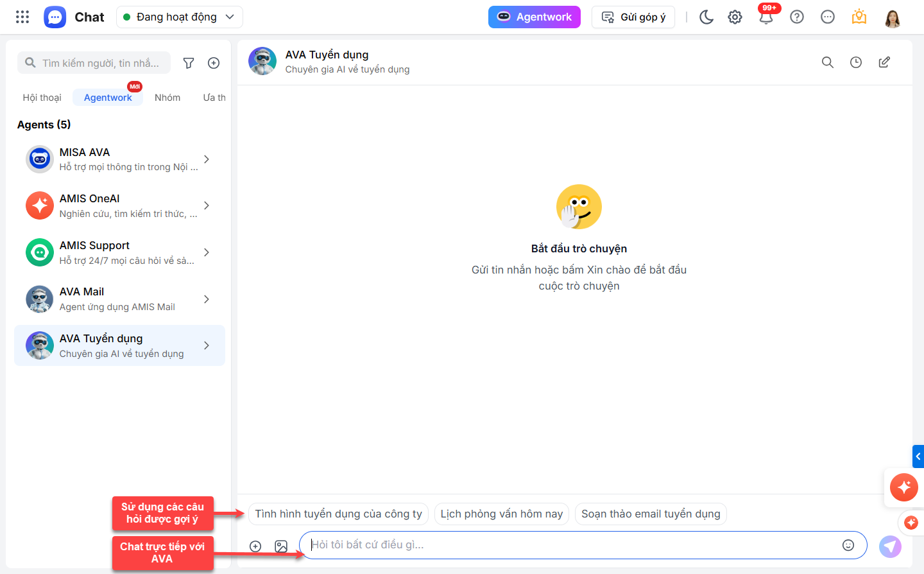Expand the blue side panel arrow tab
Image resolution: width=924 pixels, height=574 pixels.
click(918, 457)
